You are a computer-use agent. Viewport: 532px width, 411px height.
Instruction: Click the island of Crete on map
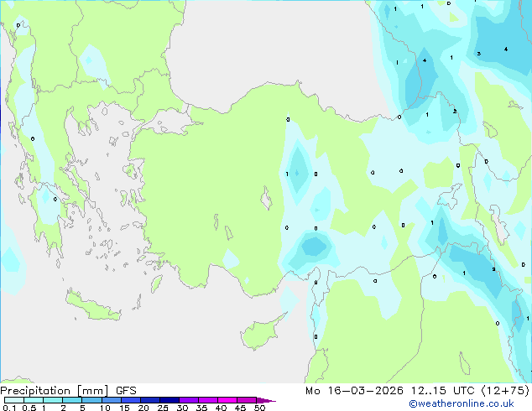tap(92, 306)
